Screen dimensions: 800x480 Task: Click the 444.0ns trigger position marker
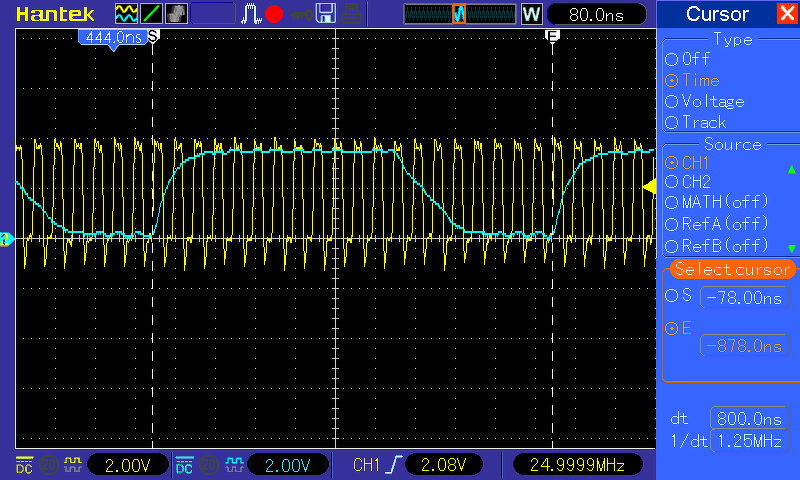(x=113, y=39)
